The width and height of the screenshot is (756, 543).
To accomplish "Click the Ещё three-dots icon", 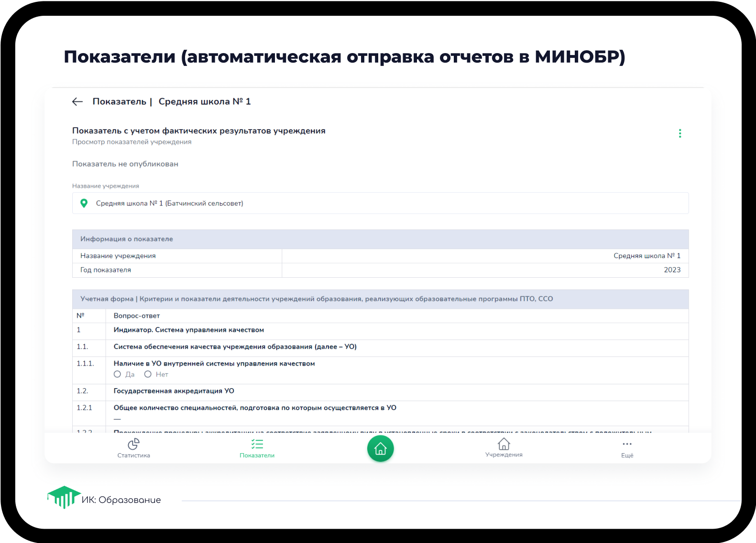I will coord(627,444).
